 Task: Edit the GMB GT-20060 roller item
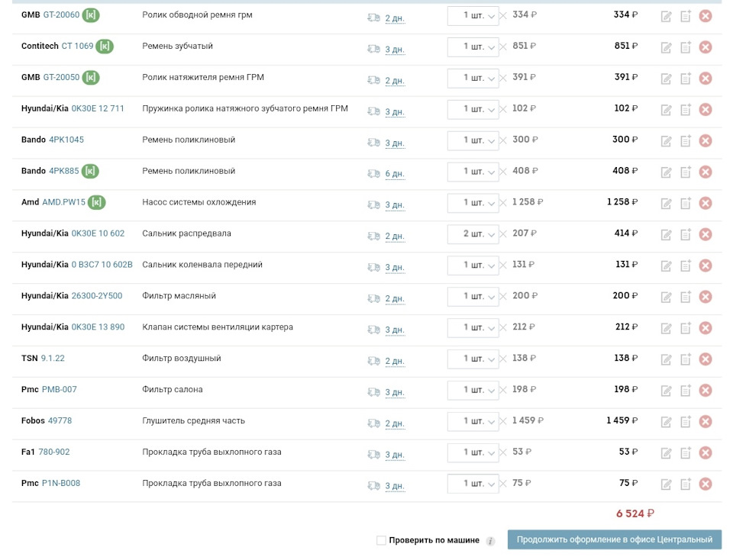coord(666,16)
